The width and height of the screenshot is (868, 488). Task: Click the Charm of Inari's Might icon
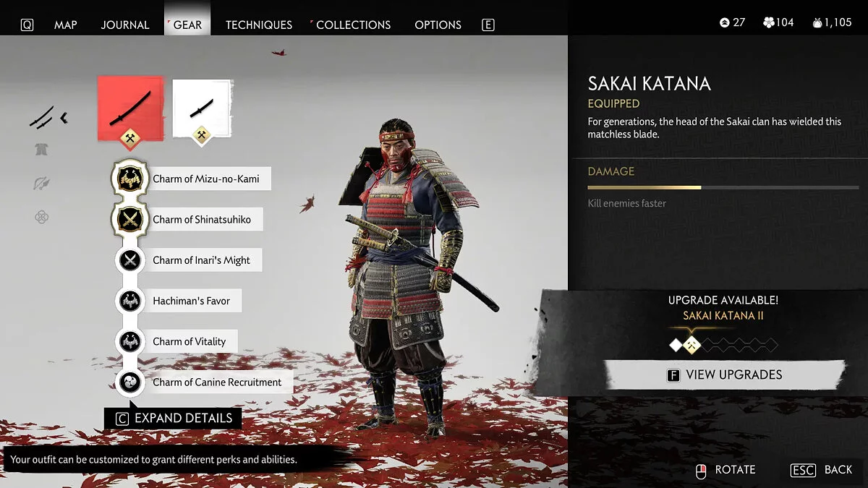coord(130,260)
